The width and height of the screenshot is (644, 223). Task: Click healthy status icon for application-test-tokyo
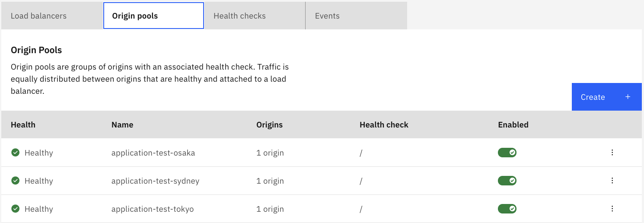[x=15, y=209]
